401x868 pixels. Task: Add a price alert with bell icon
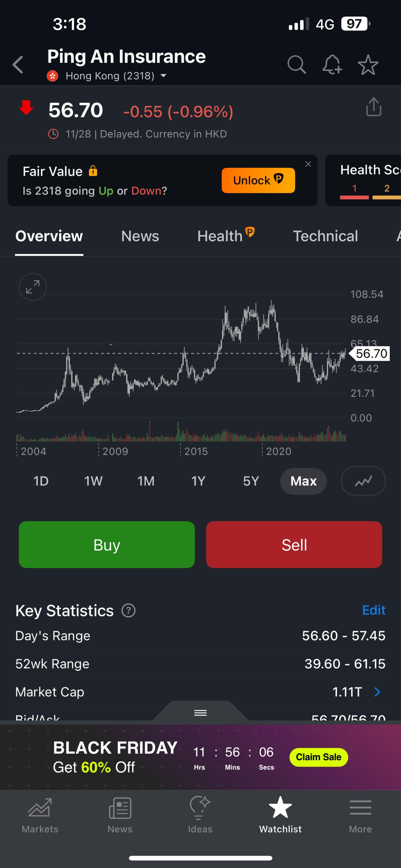pyautogui.click(x=332, y=65)
